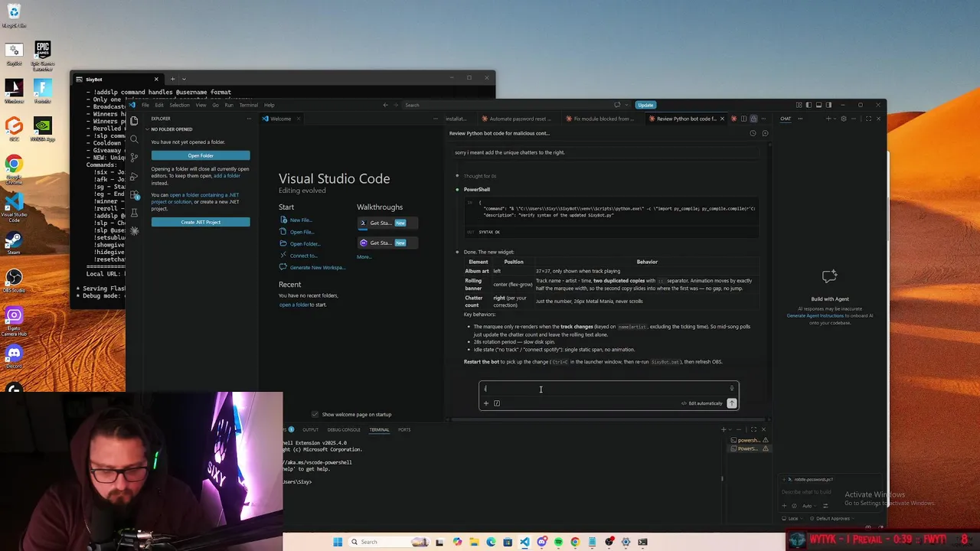Open Discord desktop shortcut icon
This screenshot has width=980, height=551.
14,356
